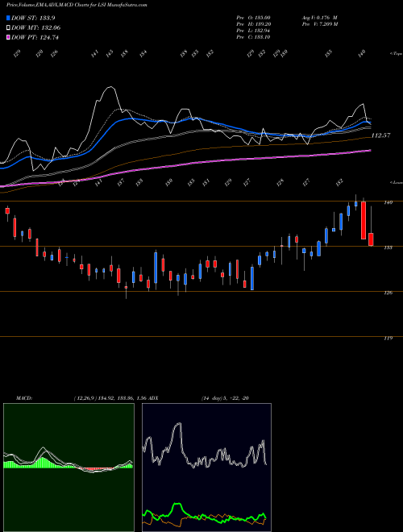Screen dimensions: 403x532
Task: Select the 'DOW ST: 133.9' legend text
Action: pyautogui.click(x=33, y=18)
